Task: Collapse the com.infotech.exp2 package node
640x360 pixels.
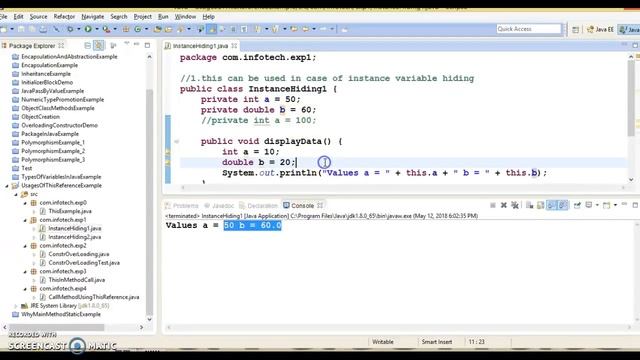Action: (x=25, y=246)
